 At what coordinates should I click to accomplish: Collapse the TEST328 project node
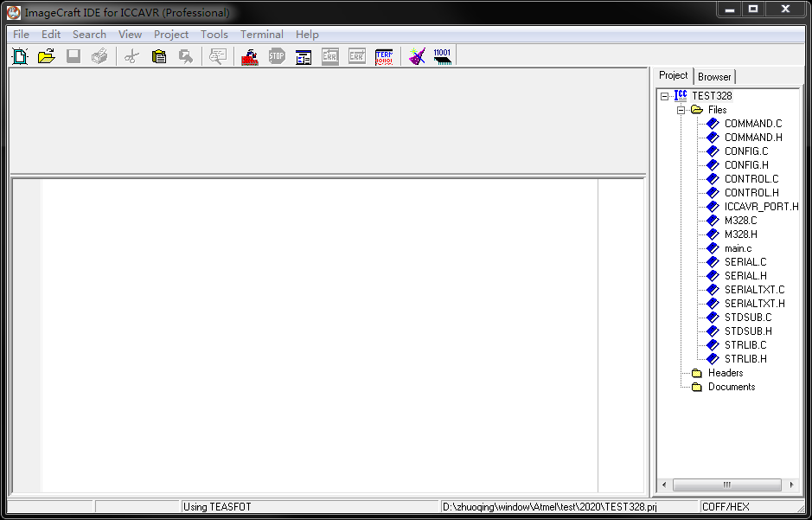(x=665, y=95)
